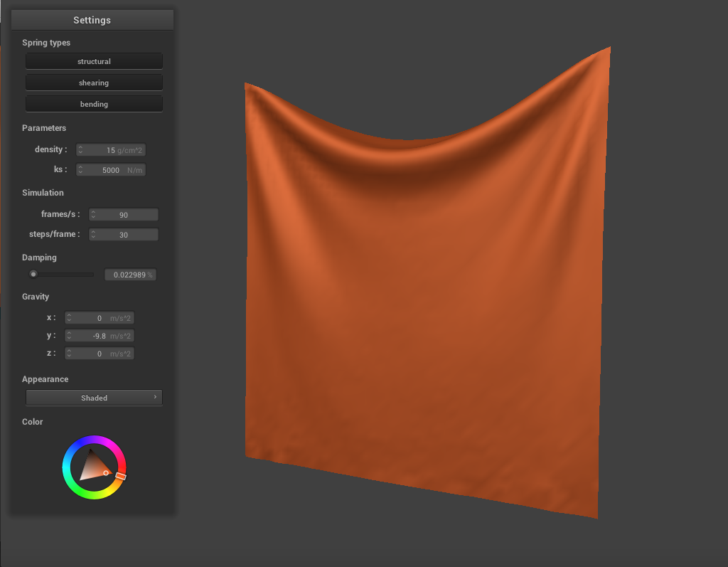The width and height of the screenshot is (728, 567).
Task: Click the Damping slider handle
Action: click(x=33, y=275)
